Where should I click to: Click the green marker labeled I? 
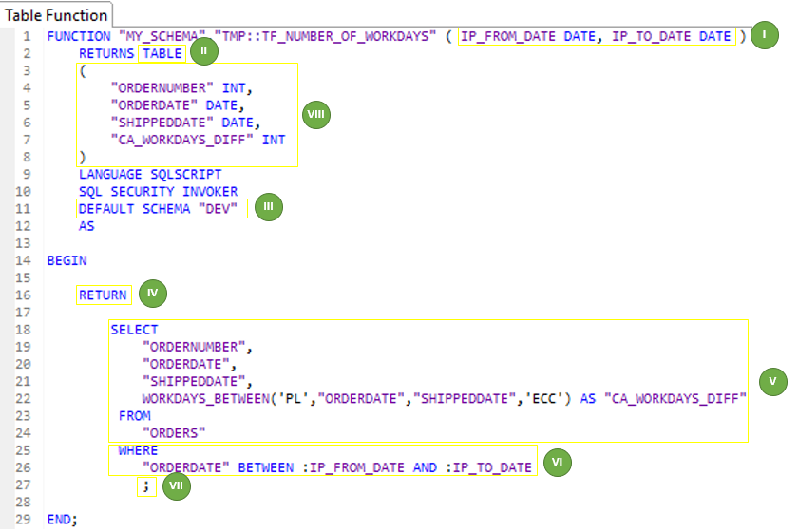(764, 36)
